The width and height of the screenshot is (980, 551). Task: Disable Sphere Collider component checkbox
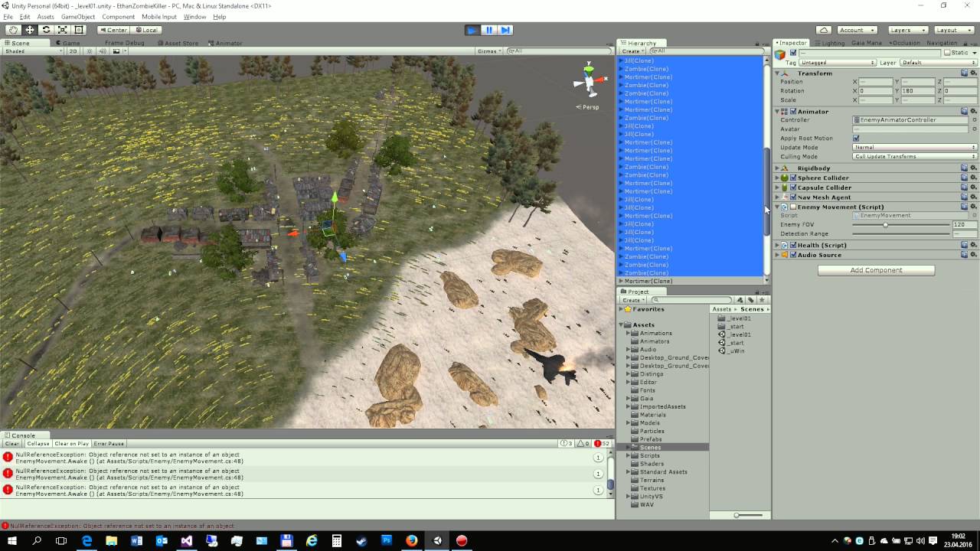coord(793,178)
